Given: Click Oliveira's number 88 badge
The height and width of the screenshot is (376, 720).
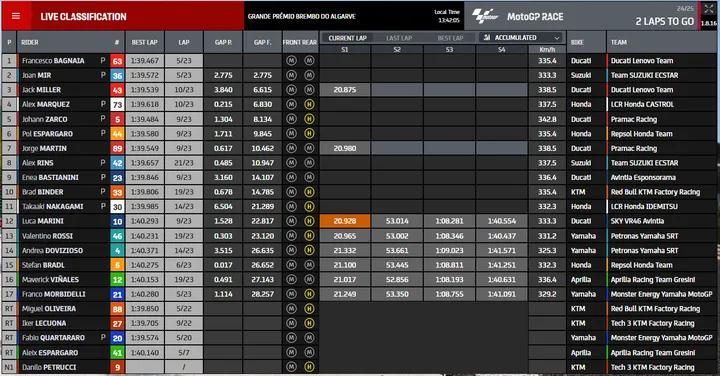Looking at the screenshot, I should pyautogui.click(x=118, y=309).
